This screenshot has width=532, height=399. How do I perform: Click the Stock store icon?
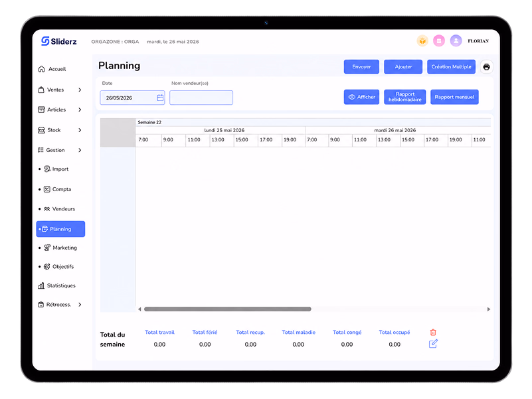pyautogui.click(x=41, y=130)
